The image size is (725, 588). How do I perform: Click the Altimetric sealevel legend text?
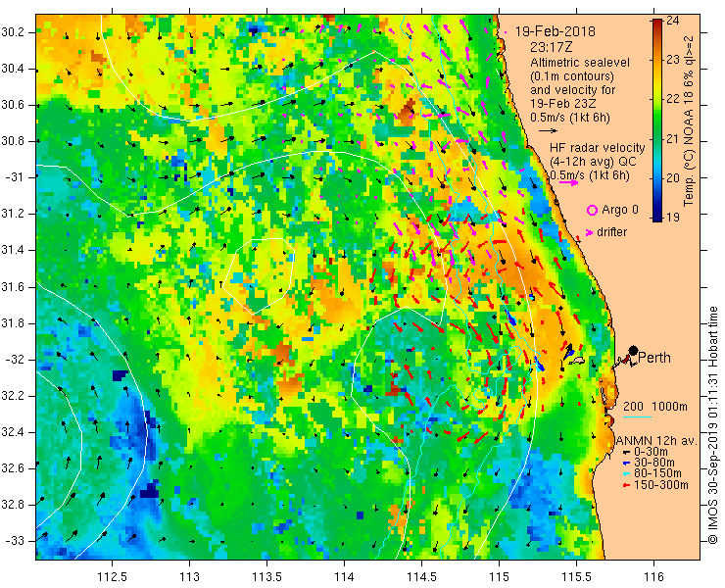pyautogui.click(x=580, y=62)
